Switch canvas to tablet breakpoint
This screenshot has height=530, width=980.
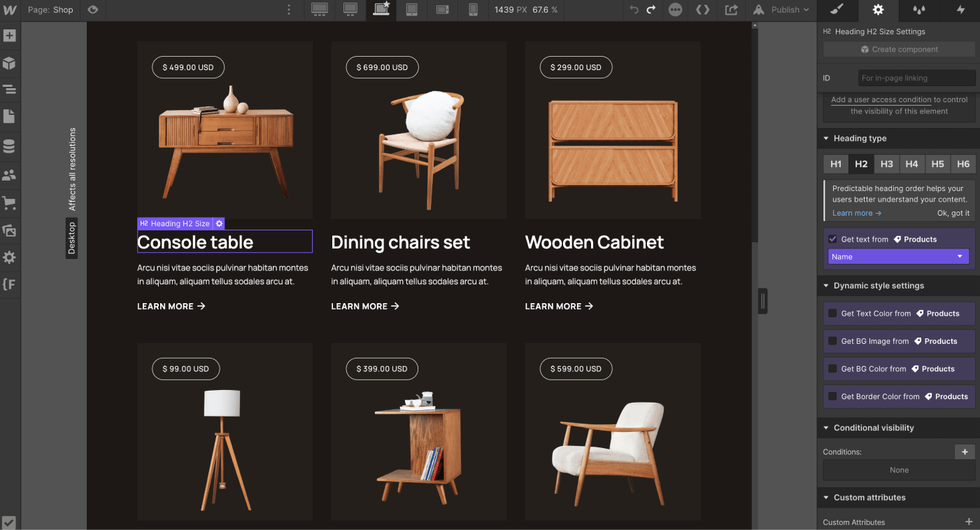click(411, 11)
